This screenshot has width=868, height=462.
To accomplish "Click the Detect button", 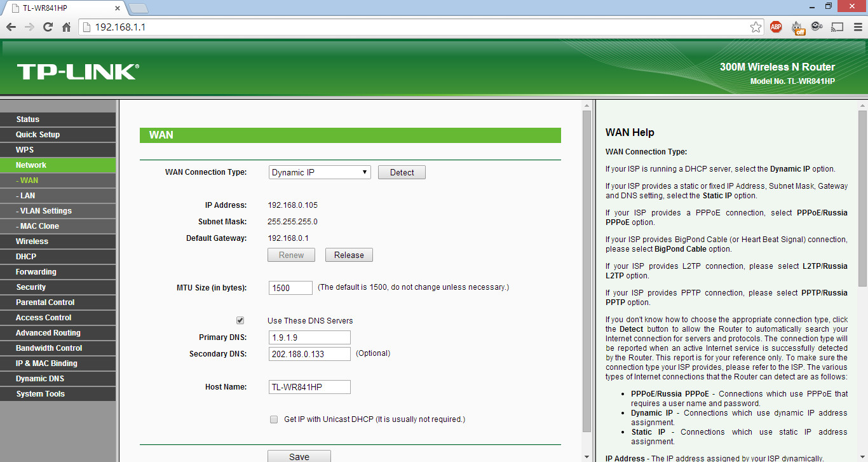I will (402, 172).
